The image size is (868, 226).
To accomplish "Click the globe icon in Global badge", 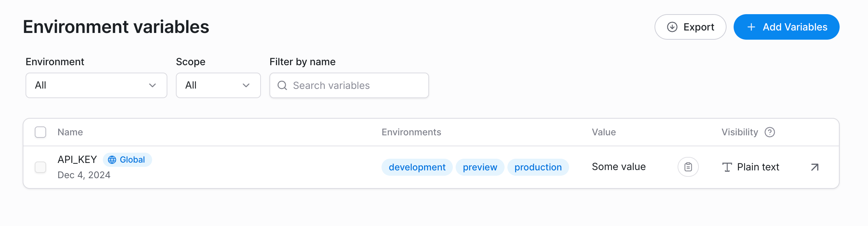I will [112, 160].
